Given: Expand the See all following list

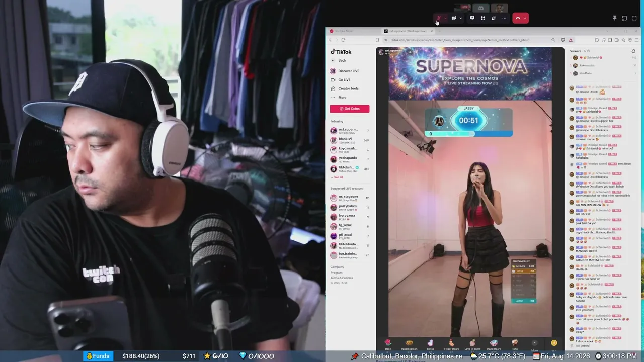Looking at the screenshot, I should pyautogui.click(x=337, y=177).
